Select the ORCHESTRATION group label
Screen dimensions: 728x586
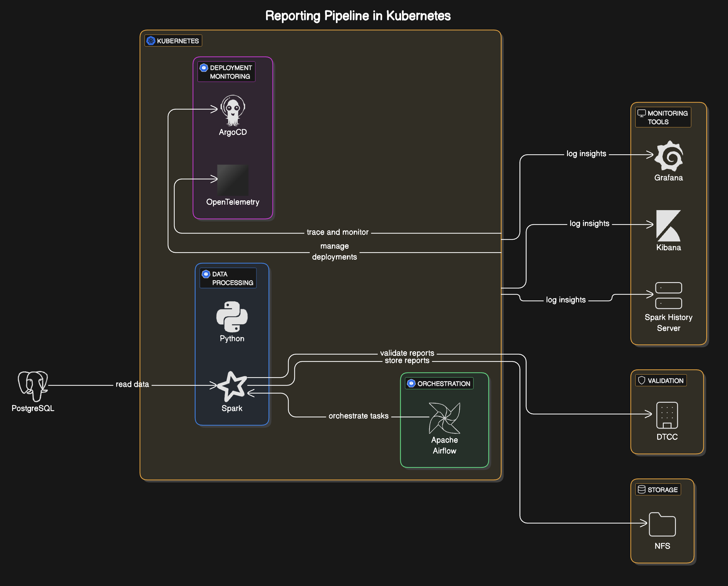click(439, 383)
